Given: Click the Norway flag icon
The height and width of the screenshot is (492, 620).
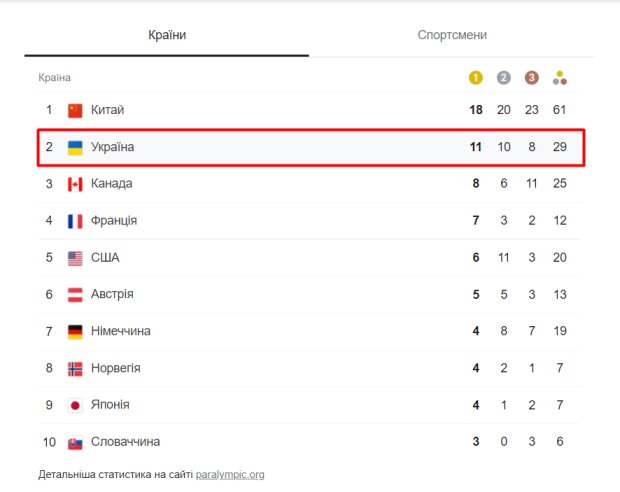Looking at the screenshot, I should pos(75,369).
